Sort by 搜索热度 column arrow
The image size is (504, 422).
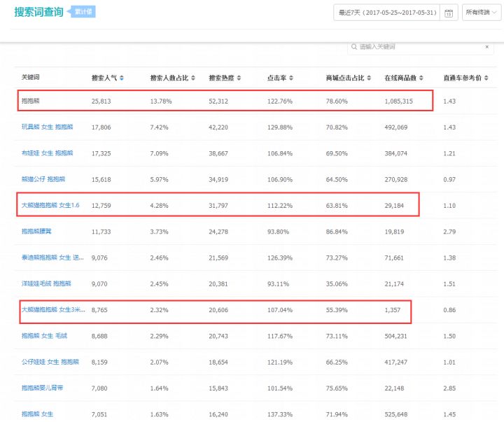[x=241, y=77]
